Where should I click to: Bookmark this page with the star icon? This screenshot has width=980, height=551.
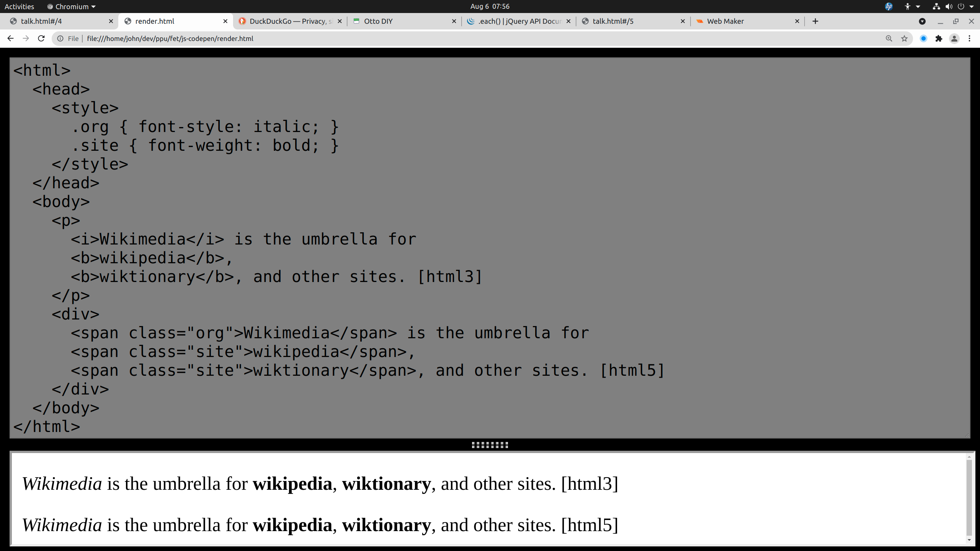(x=904, y=38)
